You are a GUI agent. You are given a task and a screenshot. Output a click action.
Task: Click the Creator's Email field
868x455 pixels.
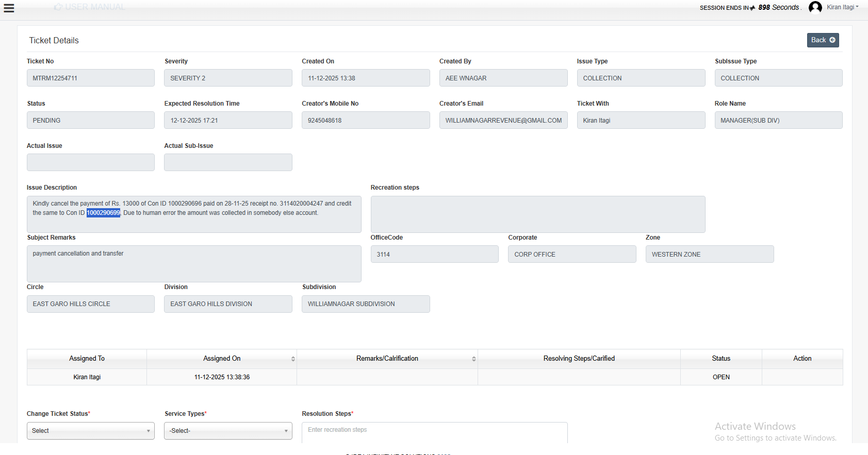[503, 121]
